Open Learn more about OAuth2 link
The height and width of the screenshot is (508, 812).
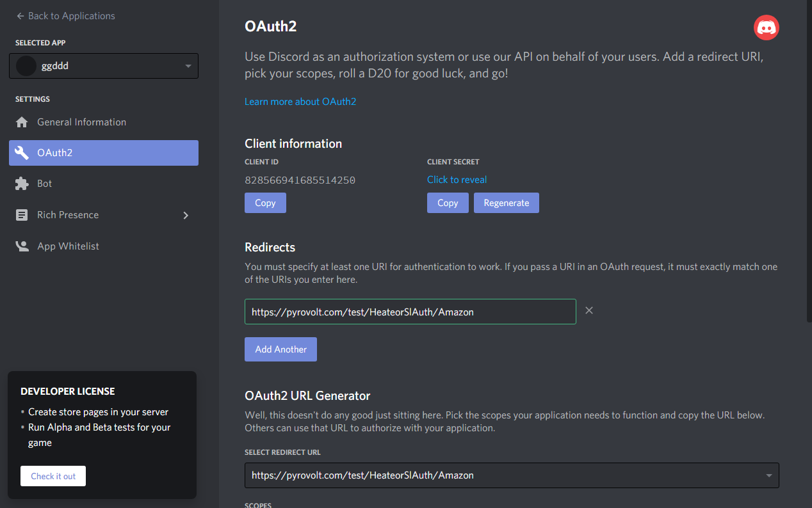300,102
